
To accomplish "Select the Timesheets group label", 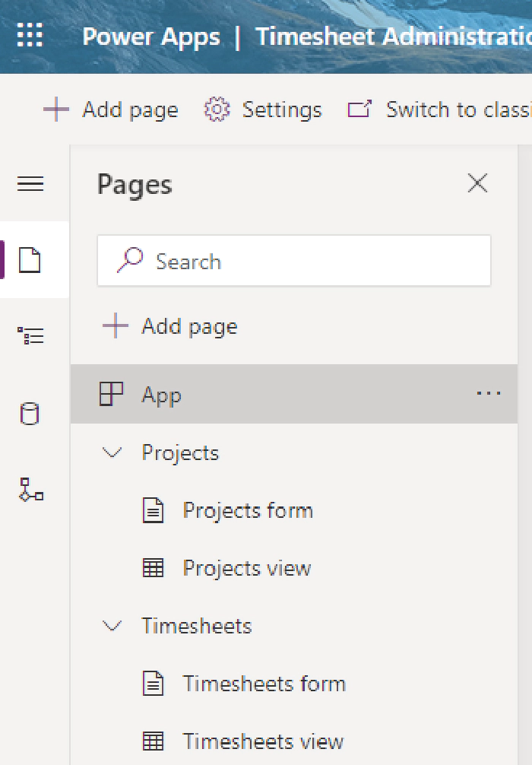I will [x=197, y=626].
